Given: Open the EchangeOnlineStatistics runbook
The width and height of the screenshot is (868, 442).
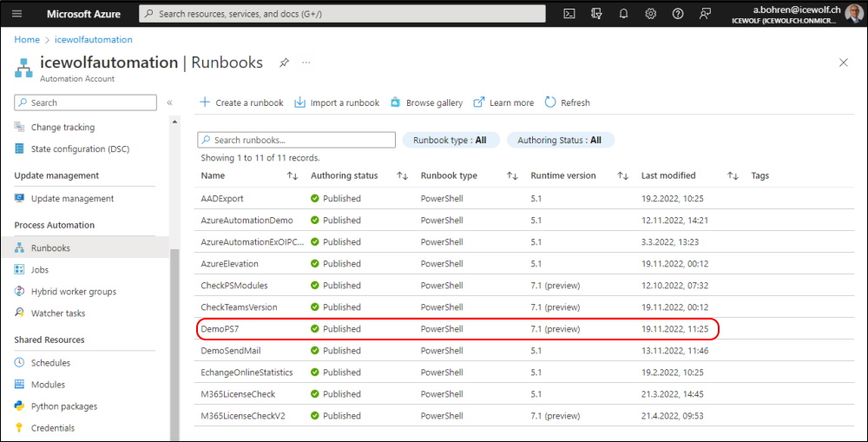Looking at the screenshot, I should click(x=247, y=373).
